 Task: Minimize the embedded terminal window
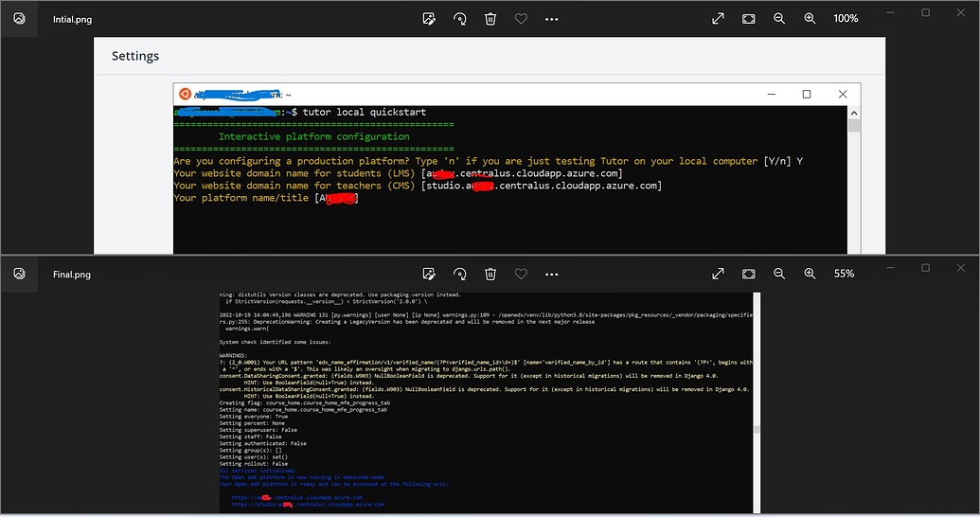(x=772, y=95)
